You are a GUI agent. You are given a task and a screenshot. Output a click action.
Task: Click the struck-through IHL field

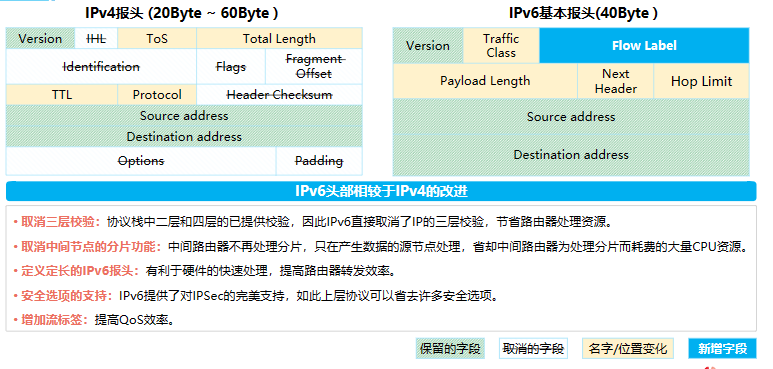(96, 38)
